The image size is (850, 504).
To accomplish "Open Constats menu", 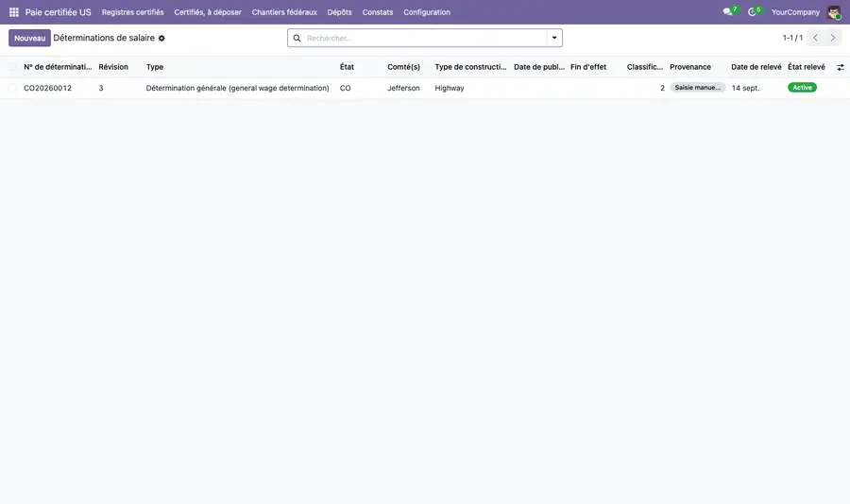I will 377,12.
